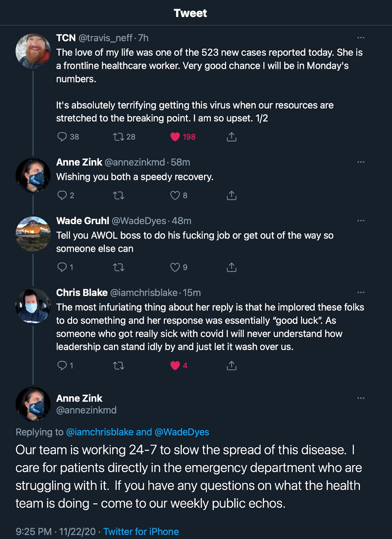392x539 pixels.
Task: View Wade Gruhl's mountain avatar
Action: click(x=33, y=234)
